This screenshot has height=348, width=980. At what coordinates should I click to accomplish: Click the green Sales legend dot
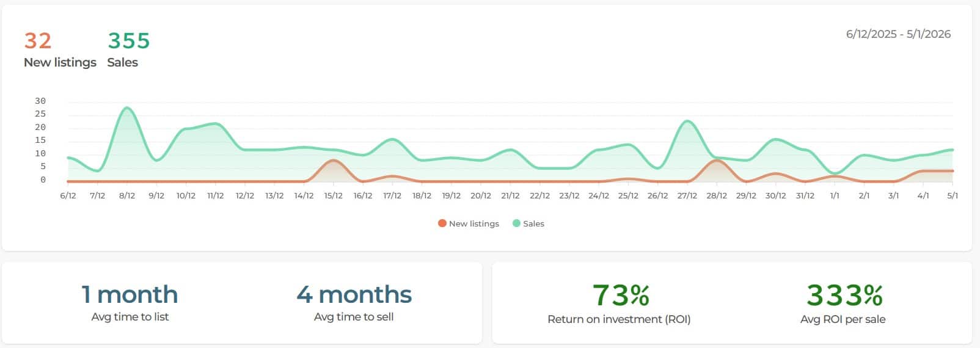[516, 223]
